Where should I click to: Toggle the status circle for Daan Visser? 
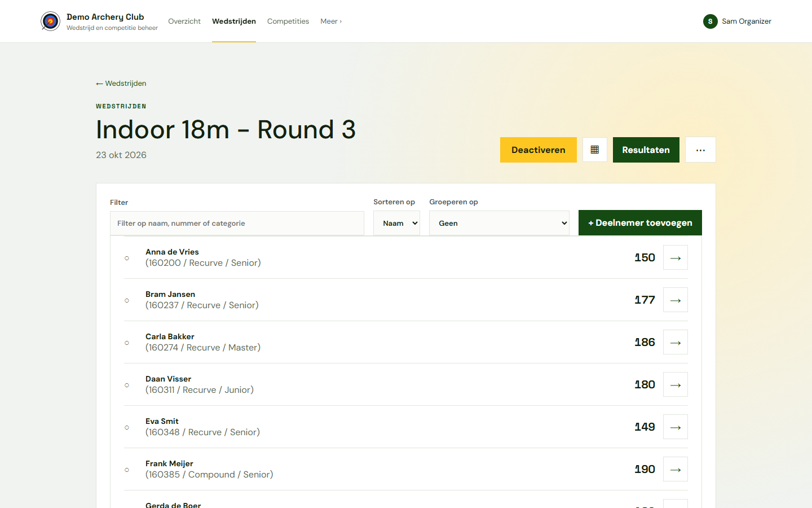[127, 385]
